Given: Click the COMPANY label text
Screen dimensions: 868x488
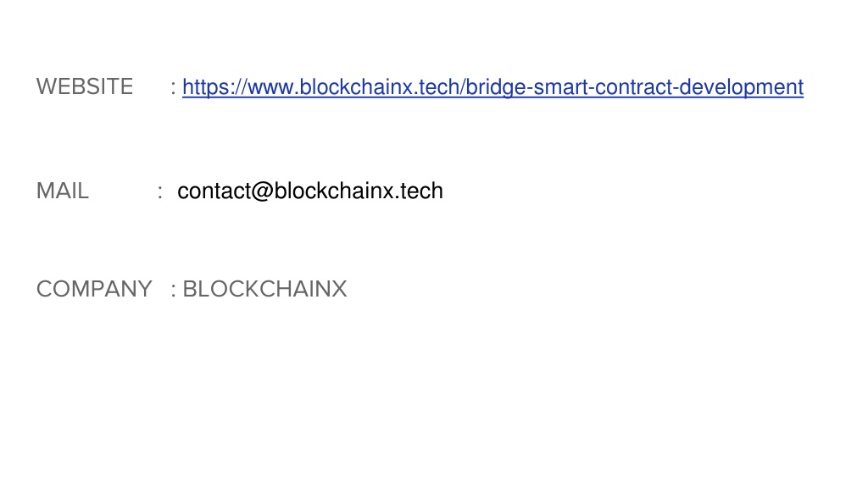Looking at the screenshot, I should click(x=94, y=289).
